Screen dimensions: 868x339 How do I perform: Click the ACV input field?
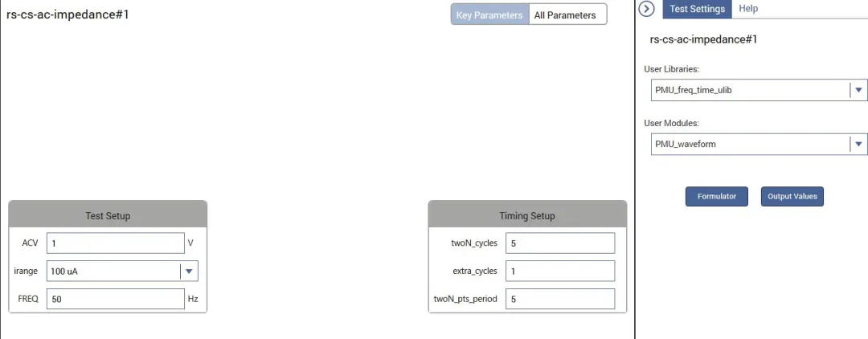pyautogui.click(x=116, y=243)
